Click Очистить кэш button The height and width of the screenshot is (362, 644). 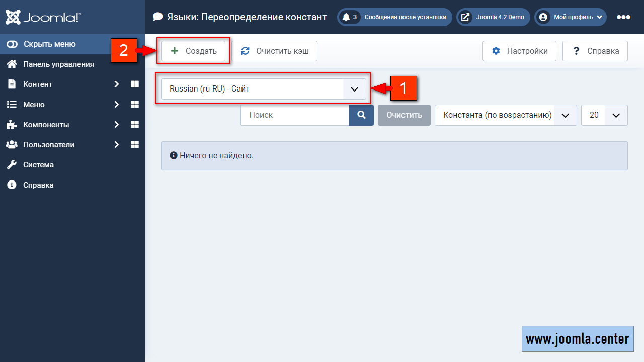(275, 51)
